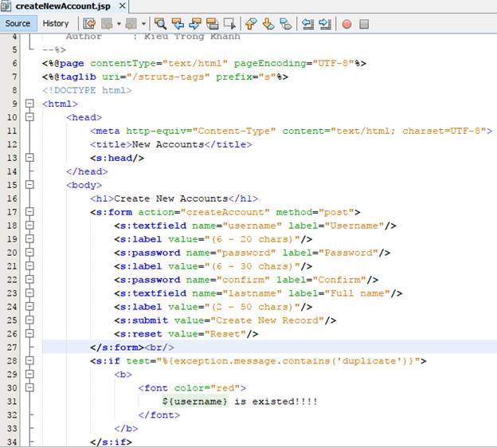Click the "Full name" label value

[357, 293]
